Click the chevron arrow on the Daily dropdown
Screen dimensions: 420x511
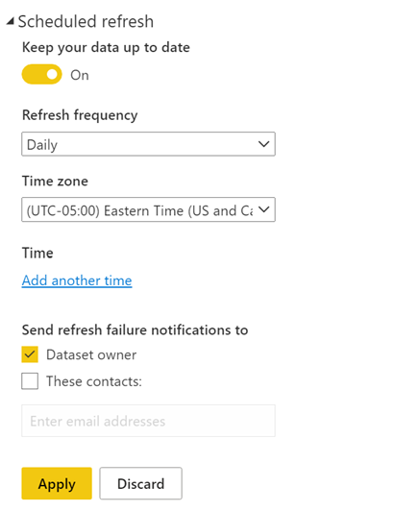pyautogui.click(x=263, y=144)
